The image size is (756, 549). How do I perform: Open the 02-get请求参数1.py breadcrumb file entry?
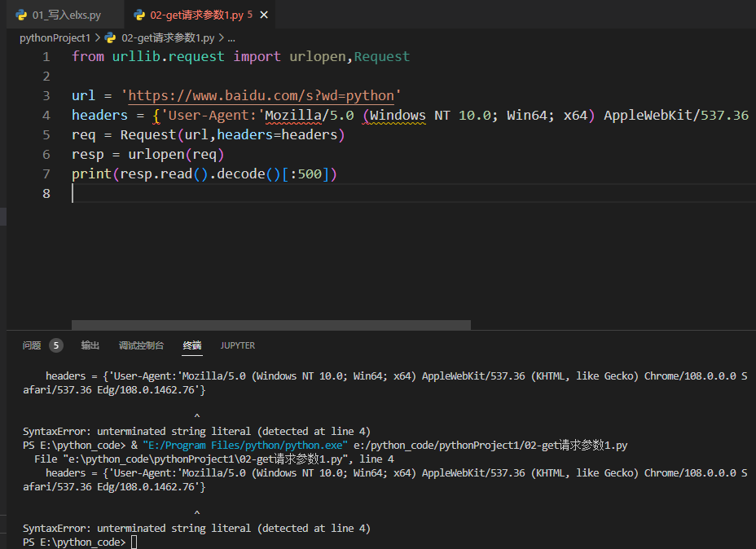click(x=168, y=37)
